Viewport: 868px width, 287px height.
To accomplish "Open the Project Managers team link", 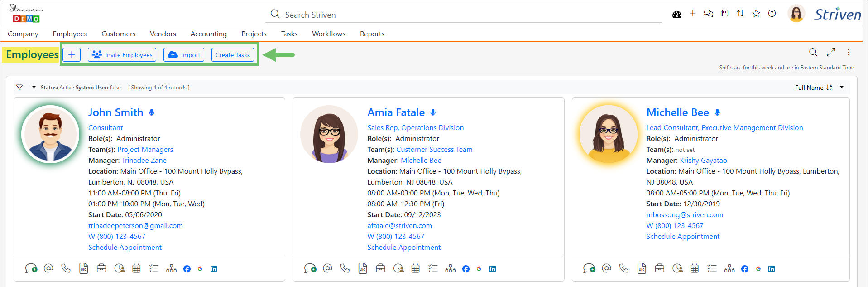I will click(145, 150).
